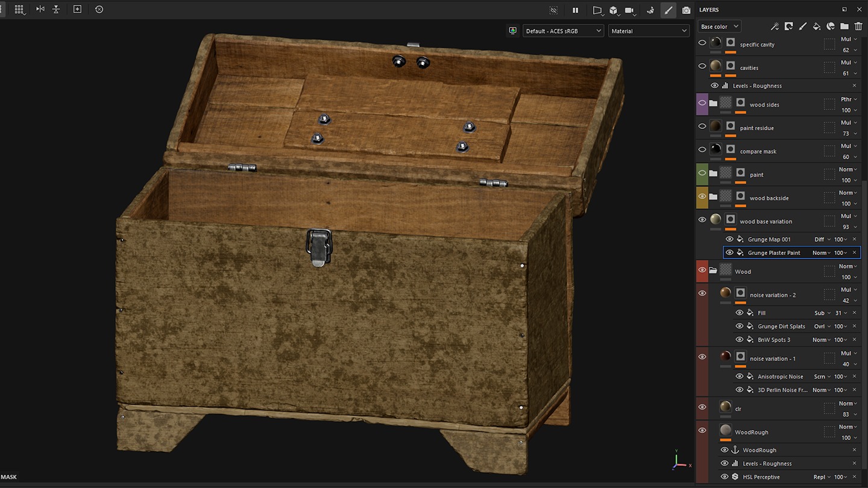
Task: Hide the Grunge Dirt Splats effect
Action: tap(740, 326)
